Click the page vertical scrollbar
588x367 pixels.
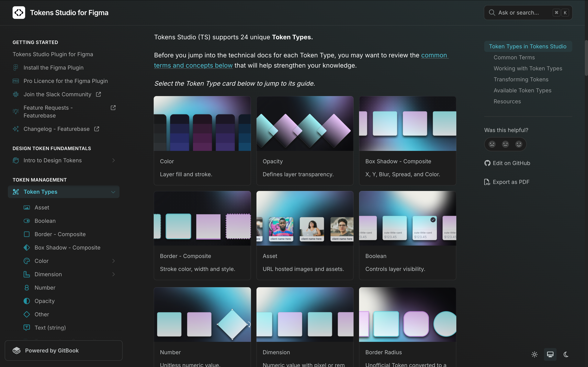click(586, 58)
